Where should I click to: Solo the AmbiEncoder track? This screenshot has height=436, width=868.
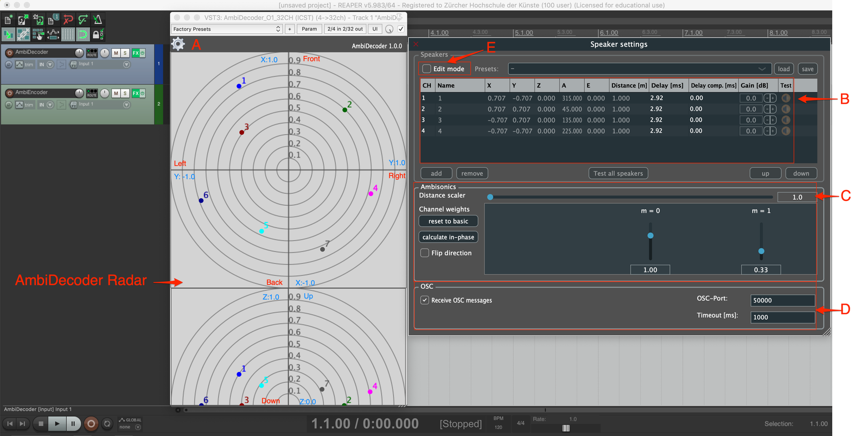coord(125,93)
